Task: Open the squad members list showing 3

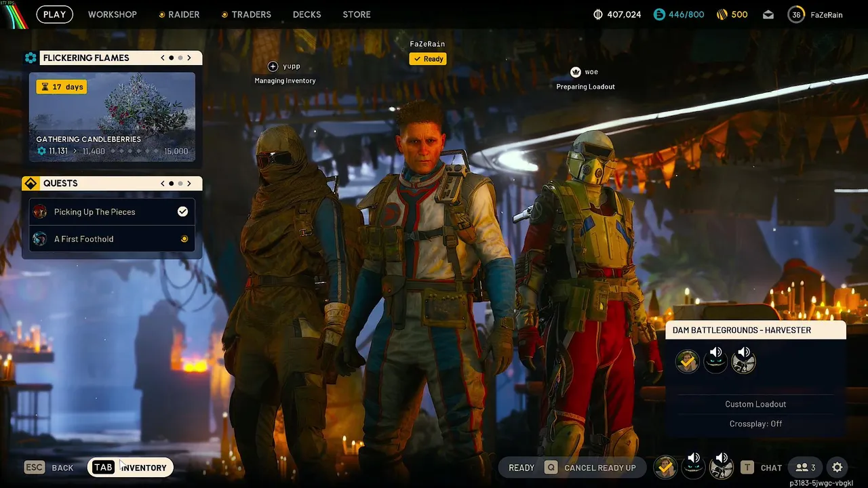Action: [805, 467]
